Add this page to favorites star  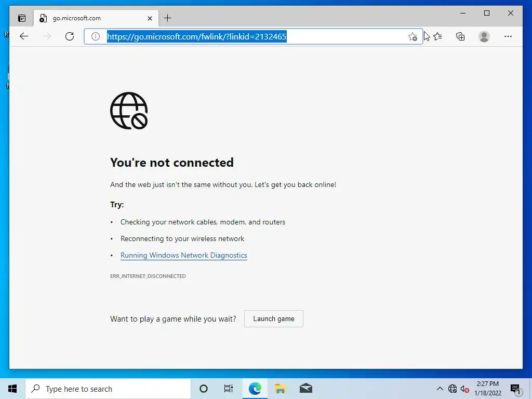413,37
